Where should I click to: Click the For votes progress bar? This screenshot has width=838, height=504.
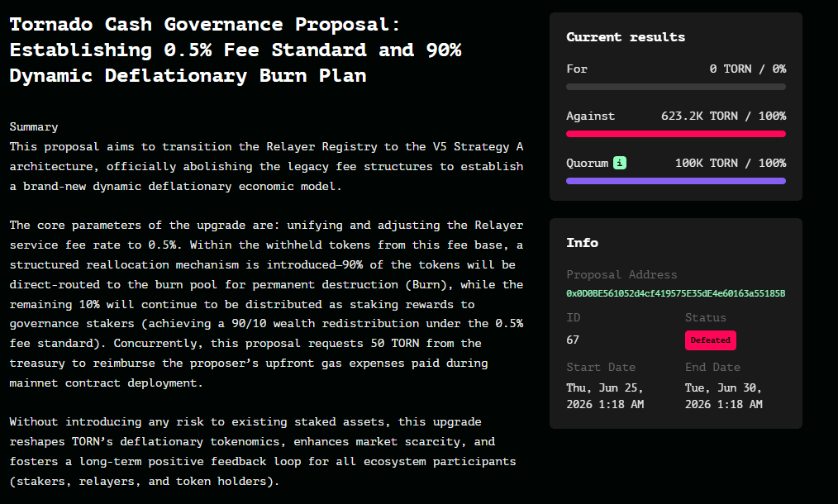tap(675, 87)
